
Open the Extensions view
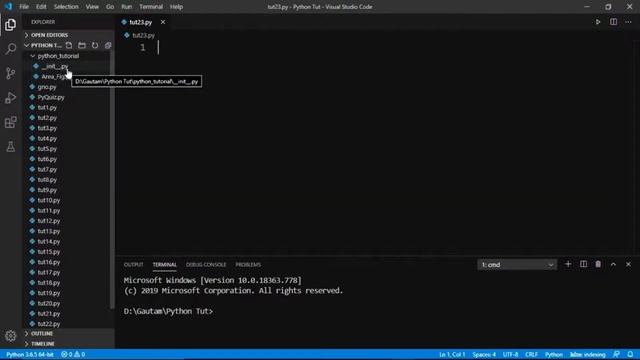(x=11, y=122)
